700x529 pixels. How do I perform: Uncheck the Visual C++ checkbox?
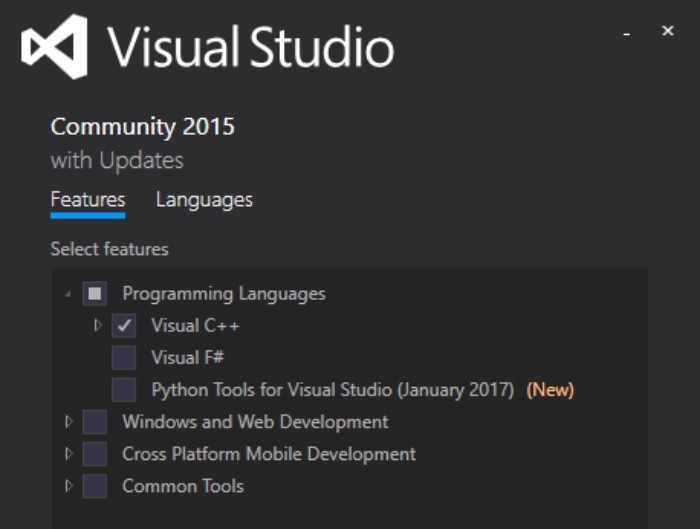(124, 325)
